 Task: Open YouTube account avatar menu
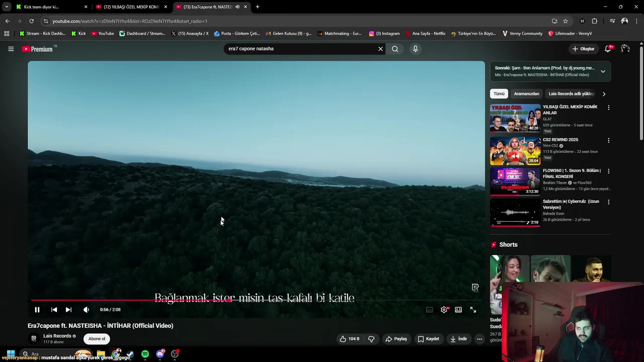625,49
